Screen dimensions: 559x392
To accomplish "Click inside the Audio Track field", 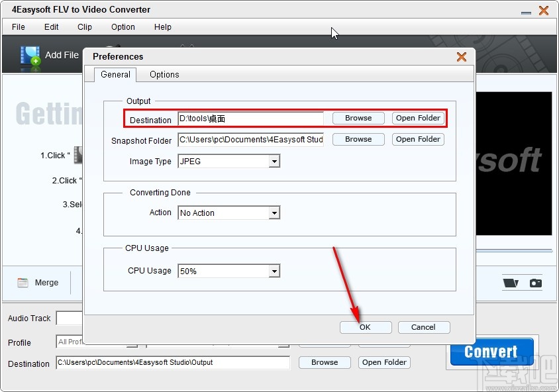I will [x=70, y=318].
